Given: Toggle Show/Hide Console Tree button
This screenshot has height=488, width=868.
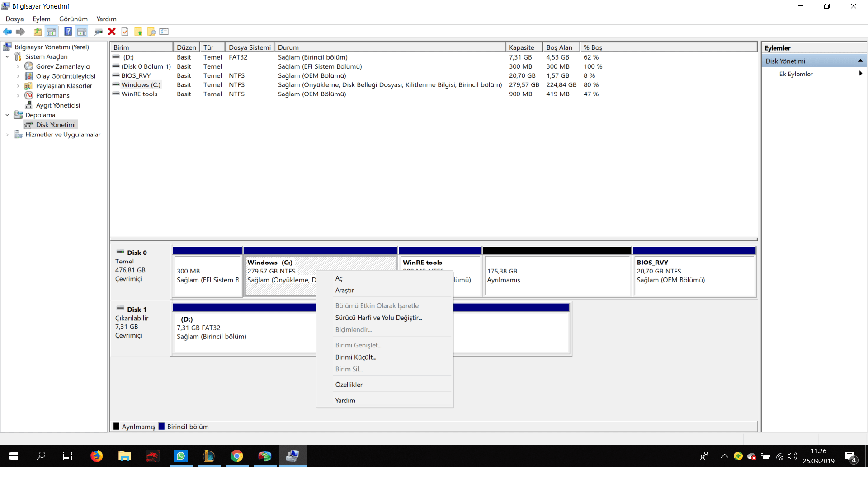Looking at the screenshot, I should click(52, 32).
